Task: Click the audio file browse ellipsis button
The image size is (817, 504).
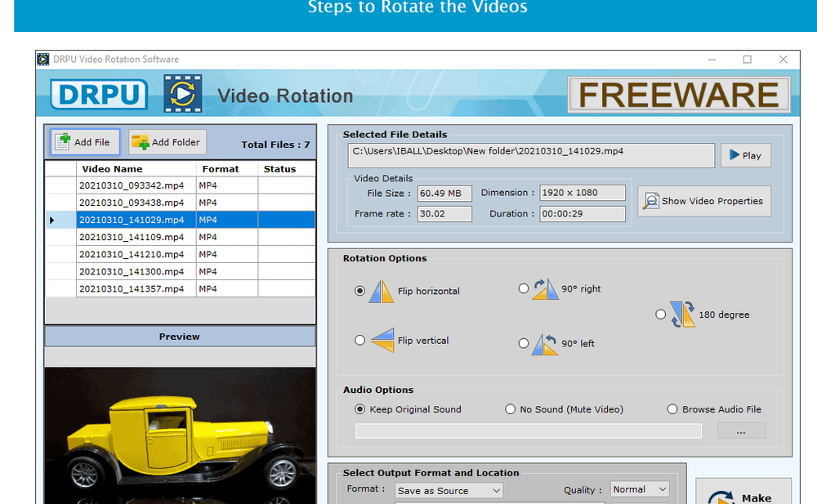Action: [741, 430]
